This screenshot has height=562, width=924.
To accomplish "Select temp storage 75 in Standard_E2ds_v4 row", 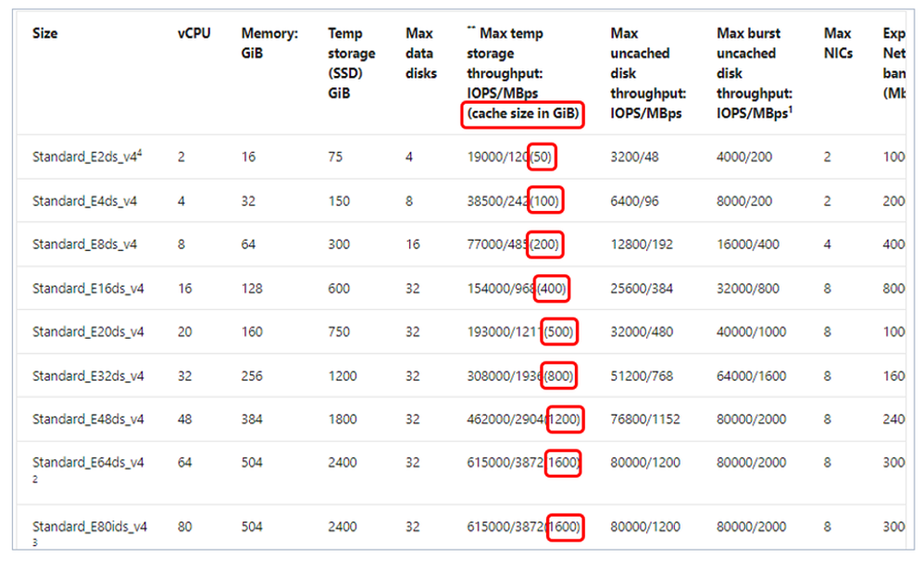I will [x=335, y=157].
